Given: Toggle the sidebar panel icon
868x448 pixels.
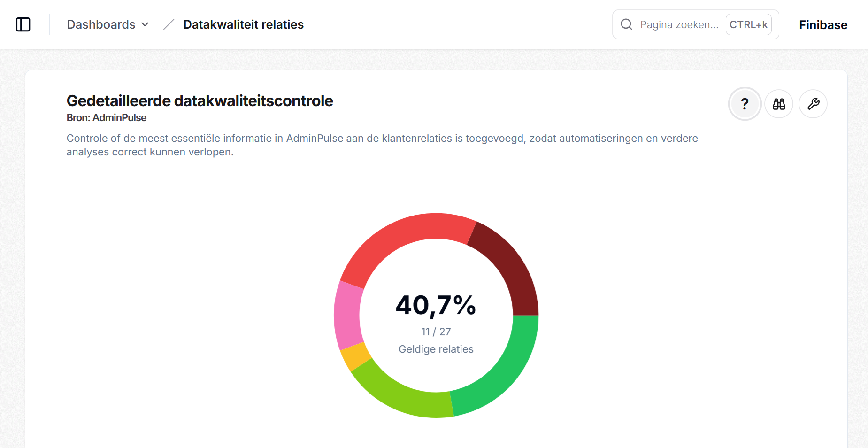Looking at the screenshot, I should pyautogui.click(x=23, y=24).
